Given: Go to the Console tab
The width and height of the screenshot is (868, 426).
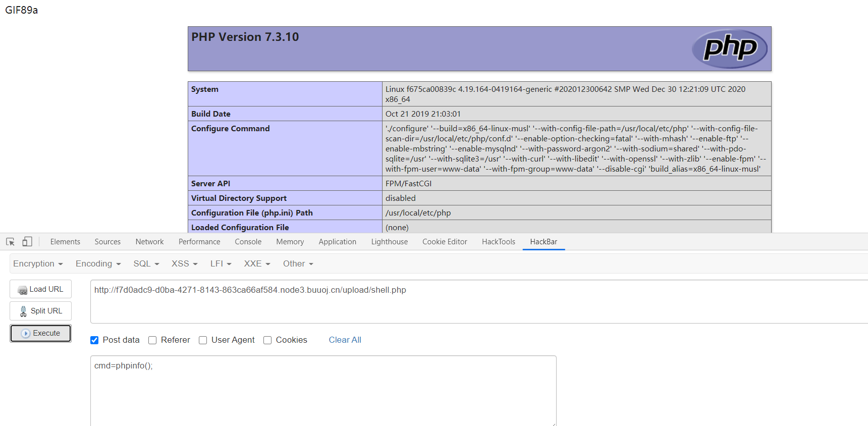Looking at the screenshot, I should point(248,242).
